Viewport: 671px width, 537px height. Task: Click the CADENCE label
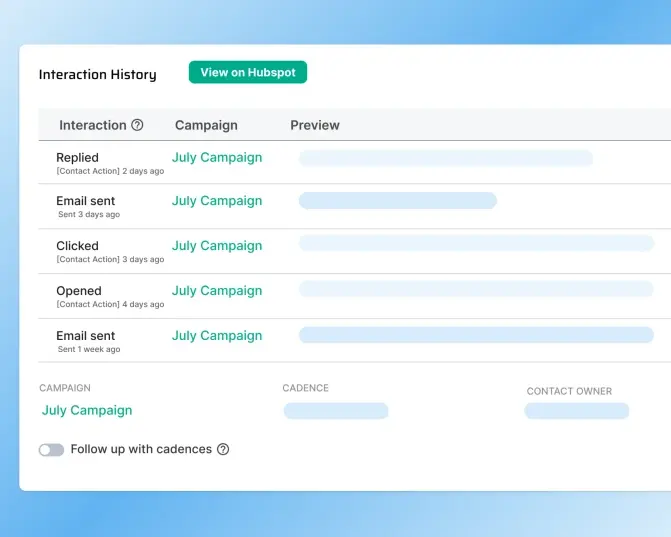(x=306, y=388)
